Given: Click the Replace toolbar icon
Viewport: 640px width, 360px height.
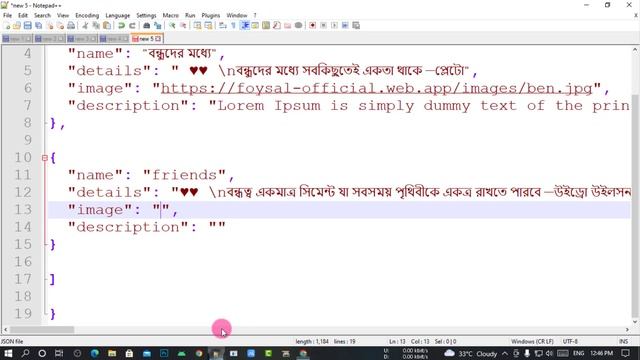Looking at the screenshot, I should coord(158,26).
